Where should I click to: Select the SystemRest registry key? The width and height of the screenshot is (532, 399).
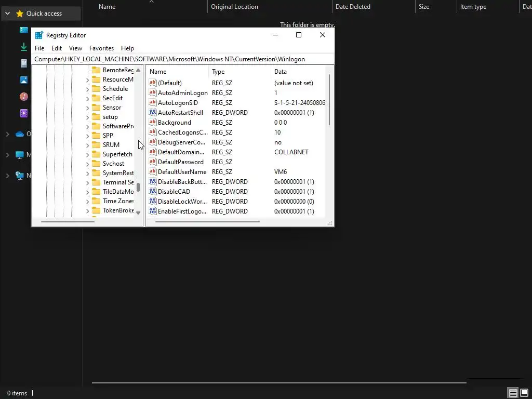[x=118, y=173]
